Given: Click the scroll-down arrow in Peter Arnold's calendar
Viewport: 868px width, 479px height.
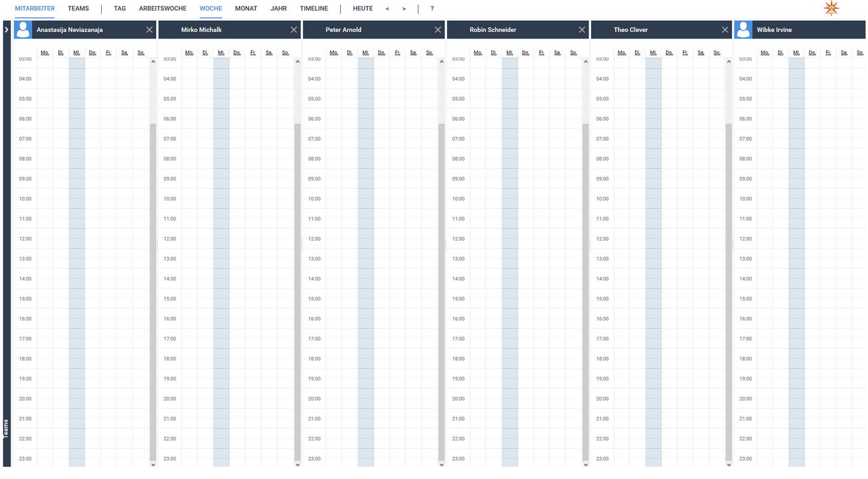Looking at the screenshot, I should (x=441, y=465).
